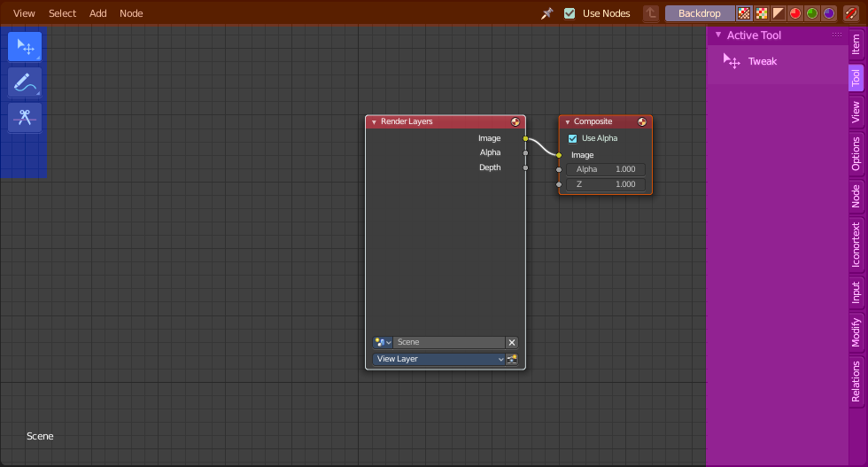Viewport: 868px width, 467px height.
Task: Collapse the Active Tool panel
Action: [718, 35]
